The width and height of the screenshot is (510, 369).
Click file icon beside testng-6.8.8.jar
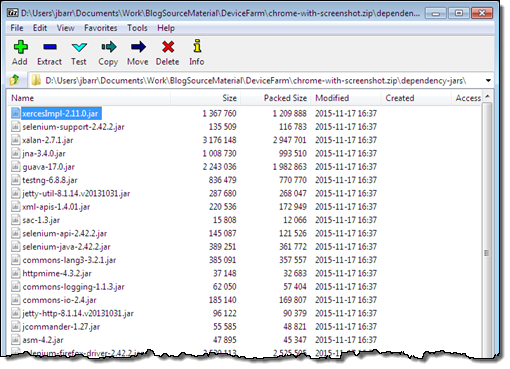(15, 180)
